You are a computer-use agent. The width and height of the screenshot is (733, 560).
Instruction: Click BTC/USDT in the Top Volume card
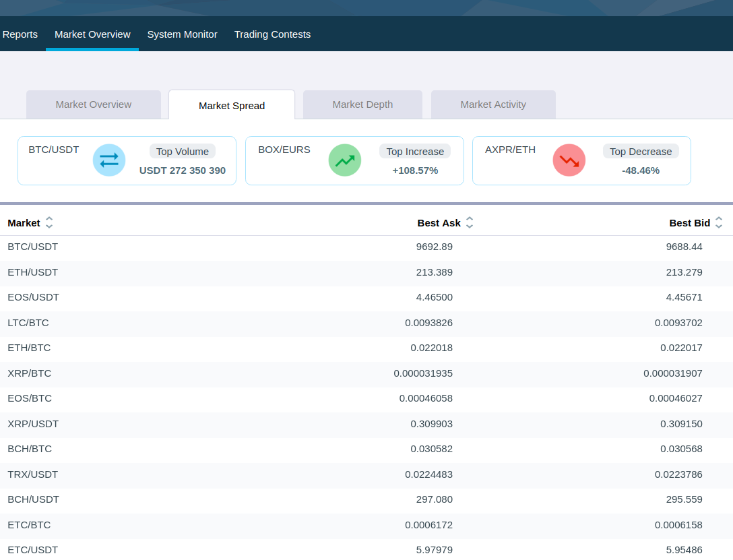point(54,150)
